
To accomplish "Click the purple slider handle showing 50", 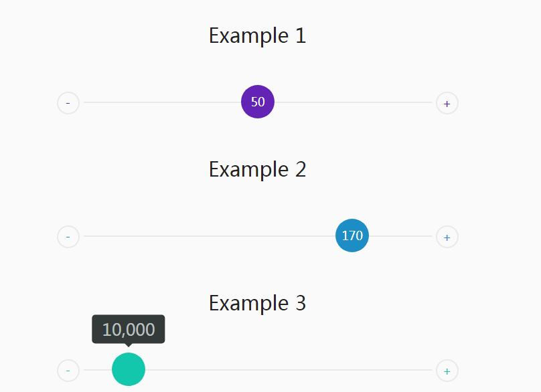I will click(258, 102).
